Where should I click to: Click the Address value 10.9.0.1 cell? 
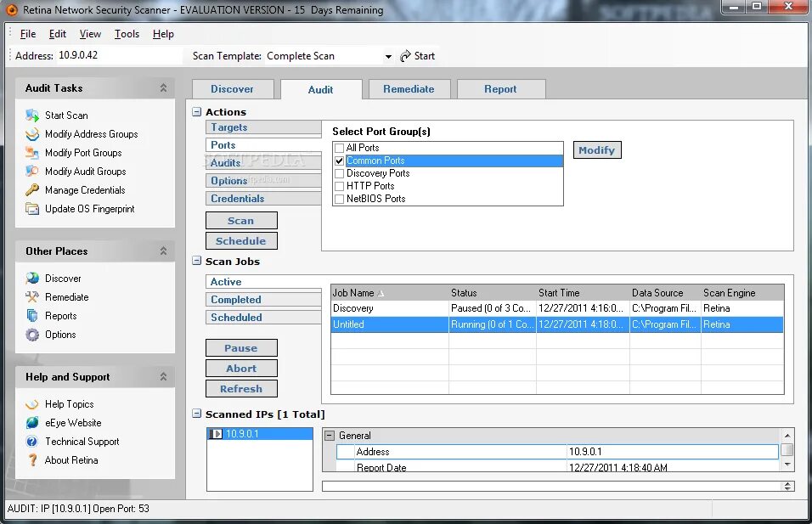[672, 452]
